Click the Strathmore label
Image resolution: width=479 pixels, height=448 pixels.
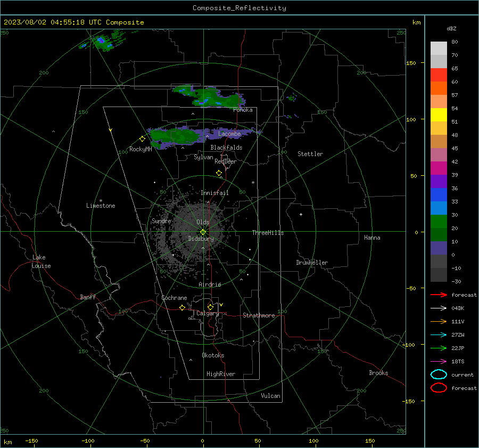coord(259,315)
